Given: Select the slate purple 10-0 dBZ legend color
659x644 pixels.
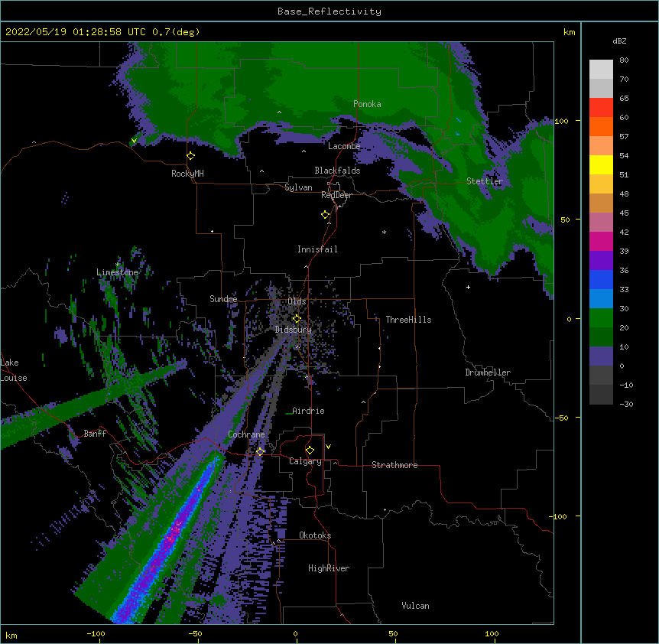Looking at the screenshot, I should click(x=601, y=356).
